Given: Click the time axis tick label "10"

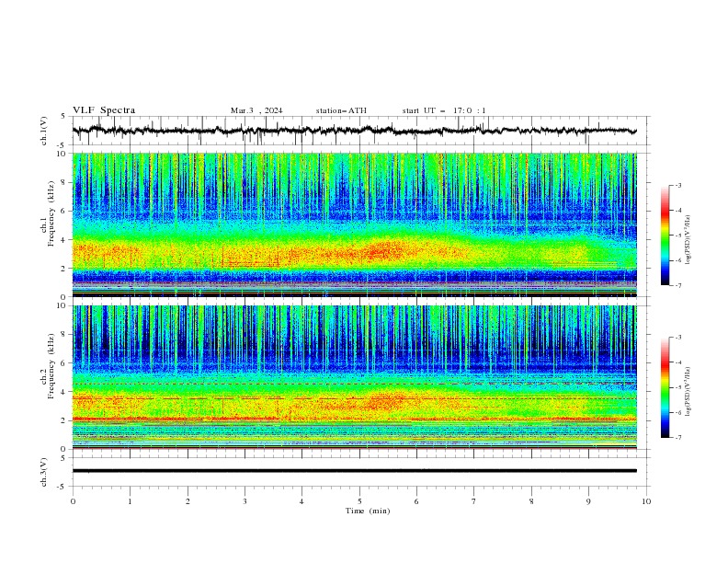Looking at the screenshot, I should point(646,501).
